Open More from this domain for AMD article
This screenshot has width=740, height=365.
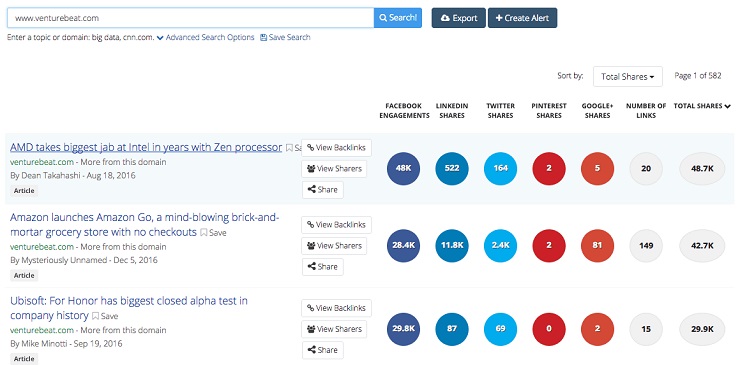click(x=123, y=162)
